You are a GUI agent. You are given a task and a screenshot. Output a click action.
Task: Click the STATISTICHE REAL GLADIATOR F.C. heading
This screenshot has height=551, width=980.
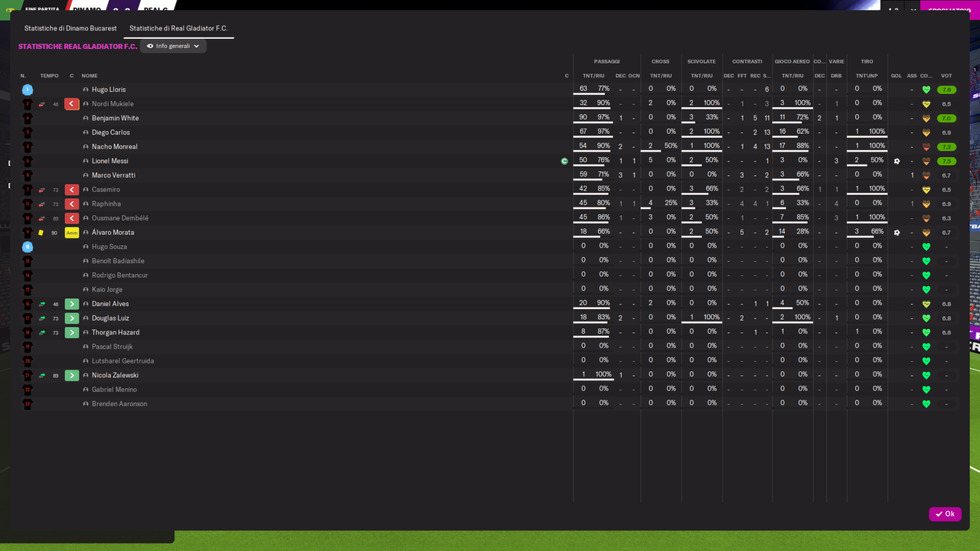[77, 47]
